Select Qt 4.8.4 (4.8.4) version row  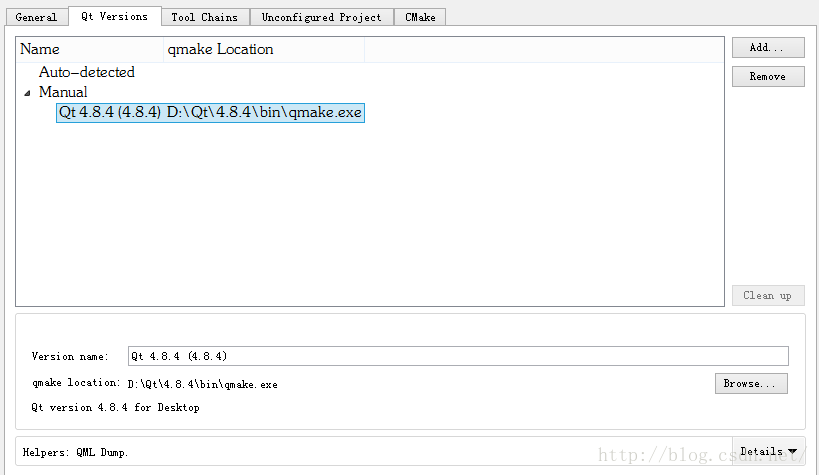tap(210, 112)
